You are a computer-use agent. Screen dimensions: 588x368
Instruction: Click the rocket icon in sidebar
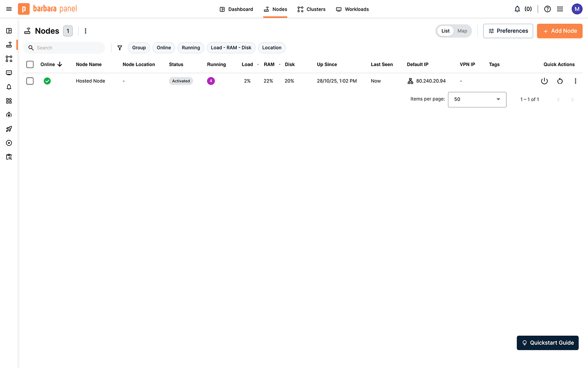[x=9, y=129]
